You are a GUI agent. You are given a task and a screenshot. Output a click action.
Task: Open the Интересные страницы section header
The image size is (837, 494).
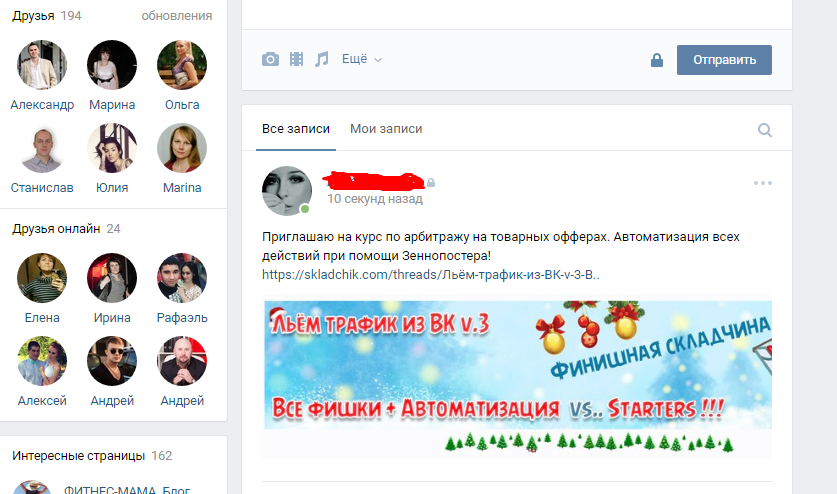[78, 456]
